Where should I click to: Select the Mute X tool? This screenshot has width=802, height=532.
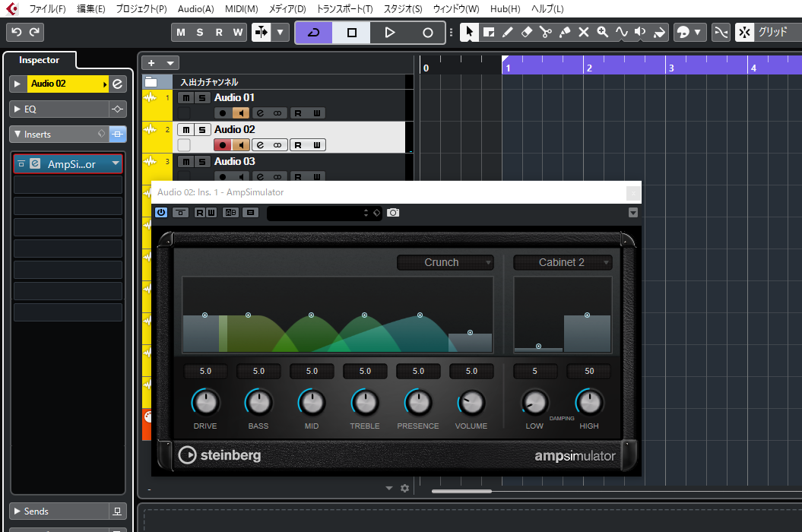coord(584,32)
